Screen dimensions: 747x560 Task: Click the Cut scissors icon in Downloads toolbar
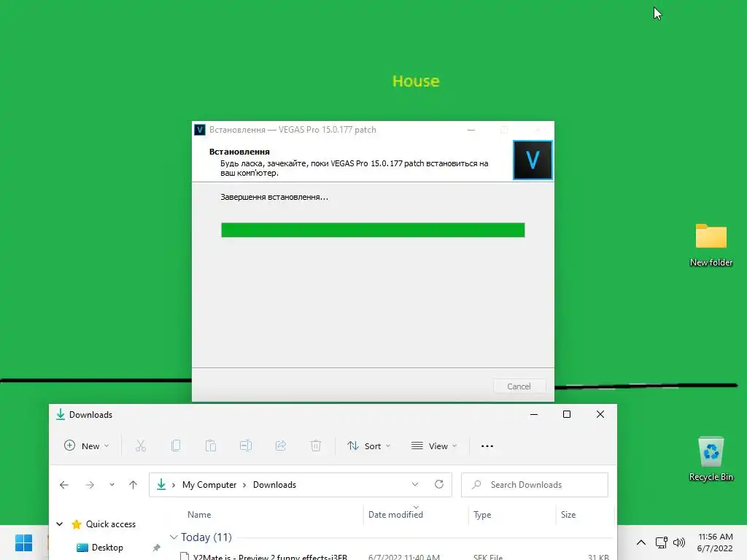pos(141,446)
